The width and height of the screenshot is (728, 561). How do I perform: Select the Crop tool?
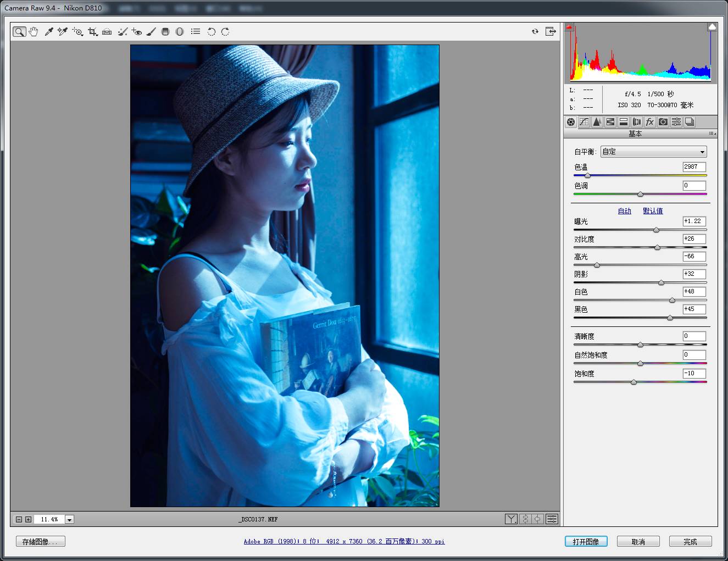click(92, 32)
